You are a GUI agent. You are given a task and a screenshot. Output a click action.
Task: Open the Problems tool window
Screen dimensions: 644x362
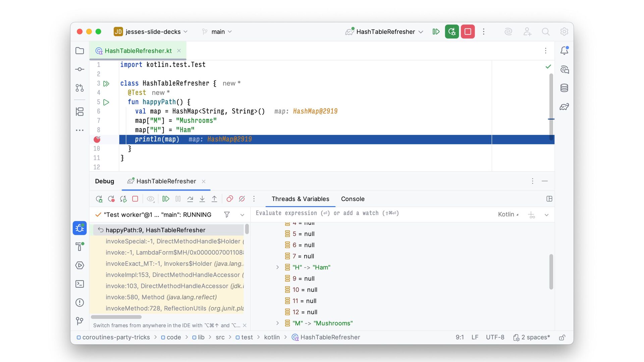(x=79, y=302)
